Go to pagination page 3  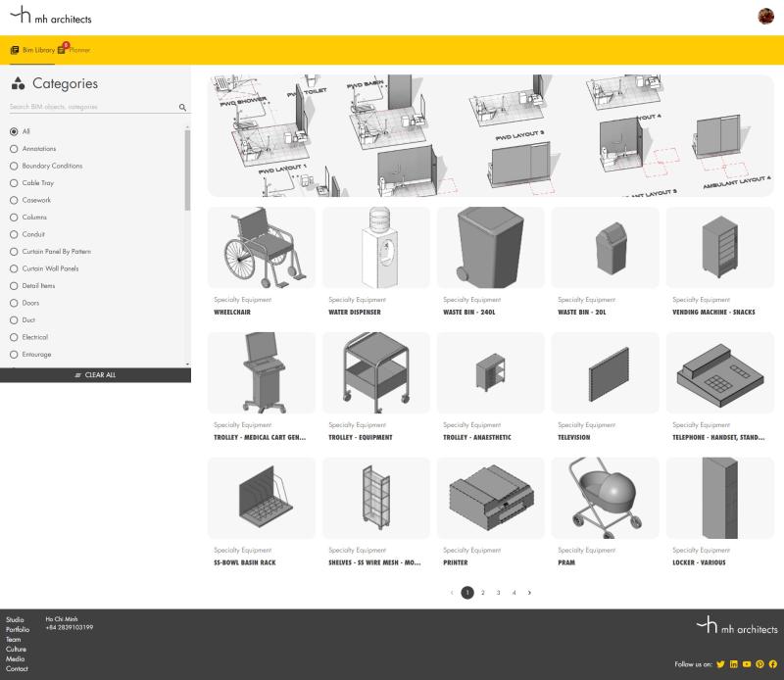[499, 593]
